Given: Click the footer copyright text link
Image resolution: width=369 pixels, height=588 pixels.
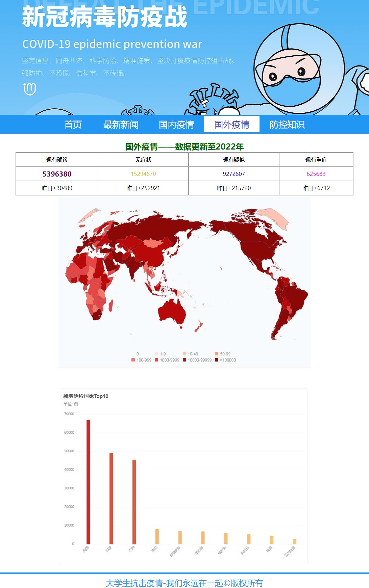Looking at the screenshot, I should pyautogui.click(x=184, y=583).
